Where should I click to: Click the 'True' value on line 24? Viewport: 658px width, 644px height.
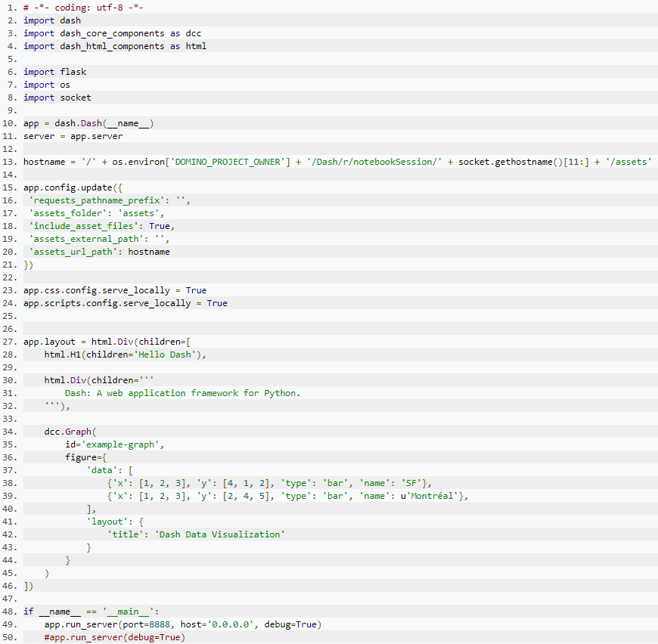click(217, 303)
